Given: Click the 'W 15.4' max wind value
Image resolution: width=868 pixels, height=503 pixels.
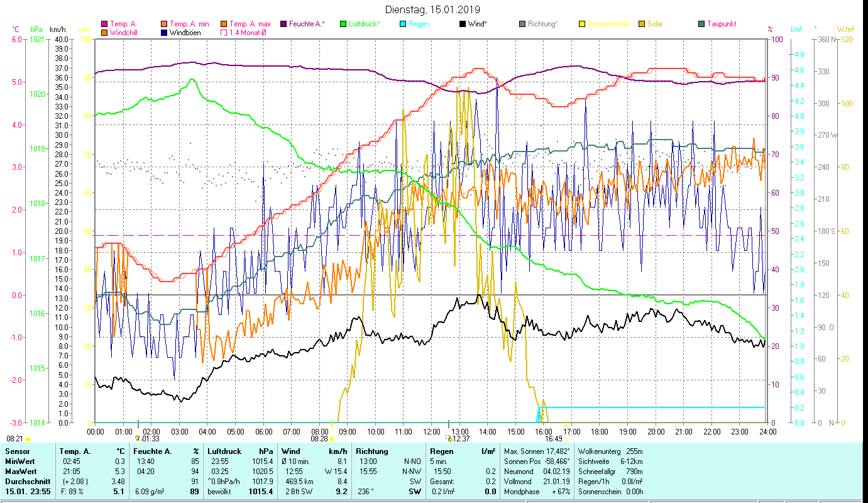Looking at the screenshot, I should [336, 472].
